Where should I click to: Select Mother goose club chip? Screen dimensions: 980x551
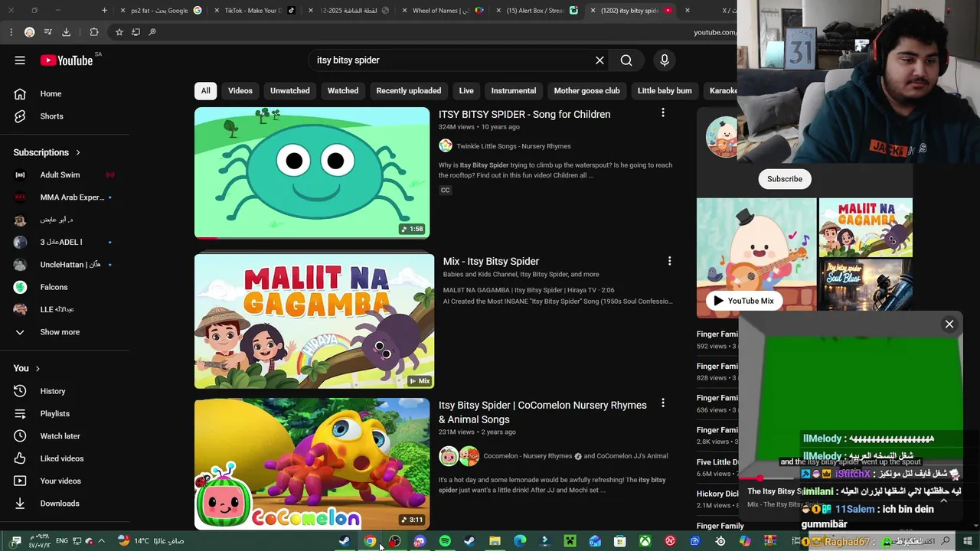(586, 90)
